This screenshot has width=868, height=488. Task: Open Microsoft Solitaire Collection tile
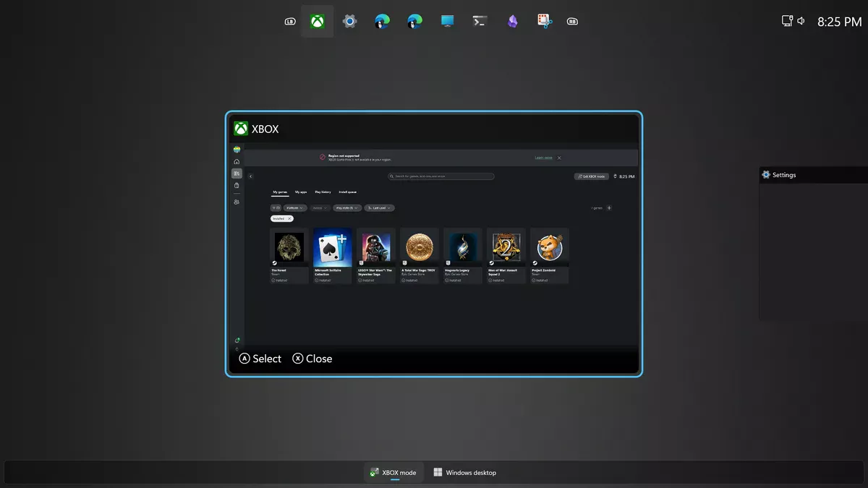tap(333, 256)
